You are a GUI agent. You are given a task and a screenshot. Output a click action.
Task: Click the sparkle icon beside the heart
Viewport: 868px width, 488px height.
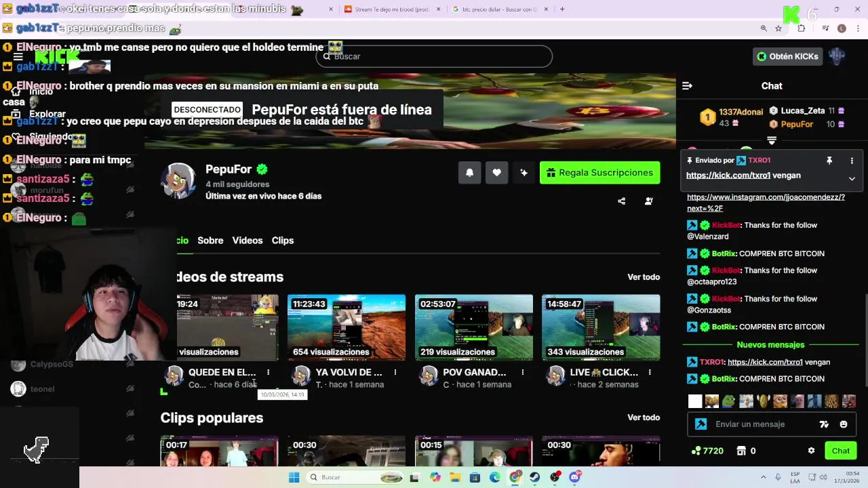[x=524, y=173]
